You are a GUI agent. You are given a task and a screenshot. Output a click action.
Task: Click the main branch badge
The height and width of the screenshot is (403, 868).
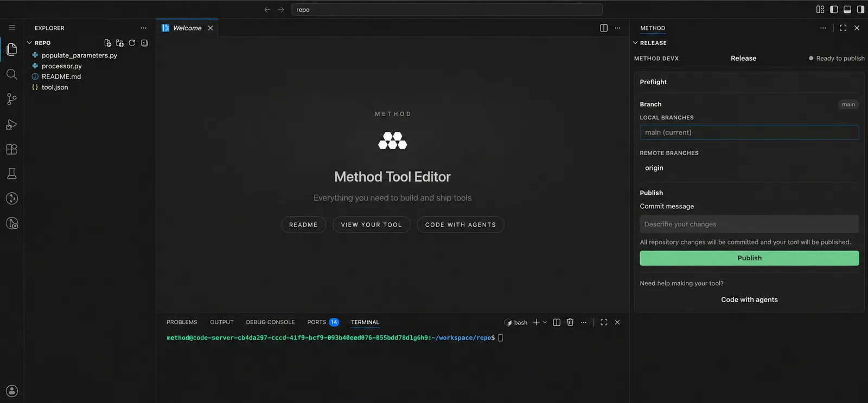pyautogui.click(x=848, y=104)
